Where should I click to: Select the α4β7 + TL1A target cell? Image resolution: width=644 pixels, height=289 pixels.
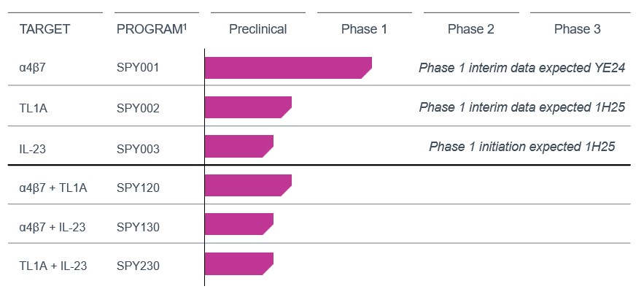[53, 188]
